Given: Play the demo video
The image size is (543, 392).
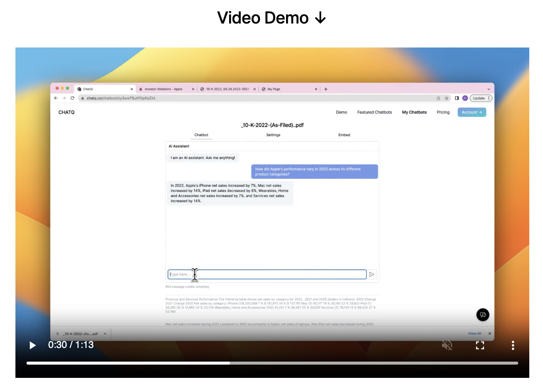Looking at the screenshot, I should pos(33,345).
